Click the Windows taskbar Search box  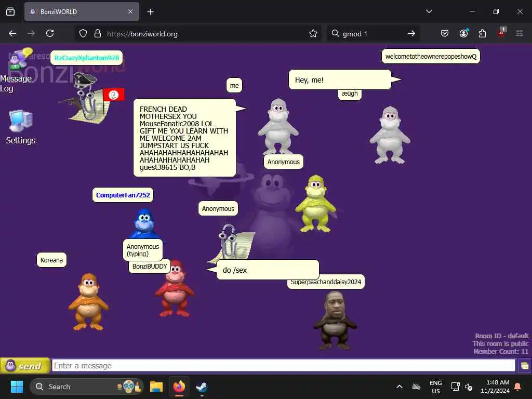87,387
